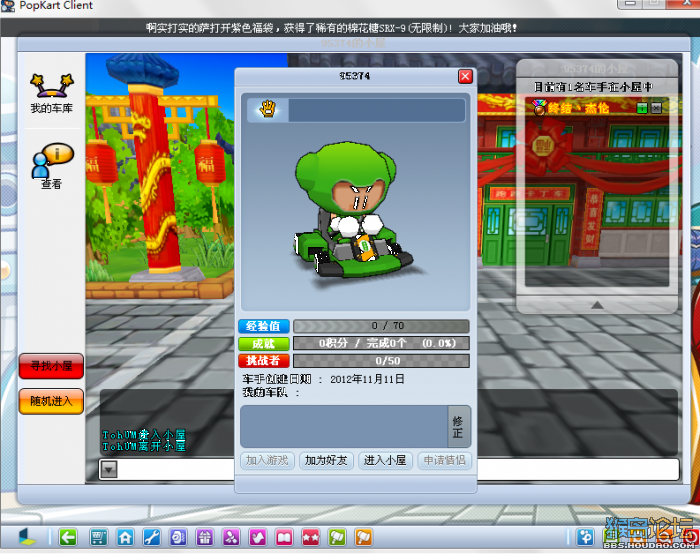Click the 申请情侣 button
The image size is (700, 554).
[444, 461]
